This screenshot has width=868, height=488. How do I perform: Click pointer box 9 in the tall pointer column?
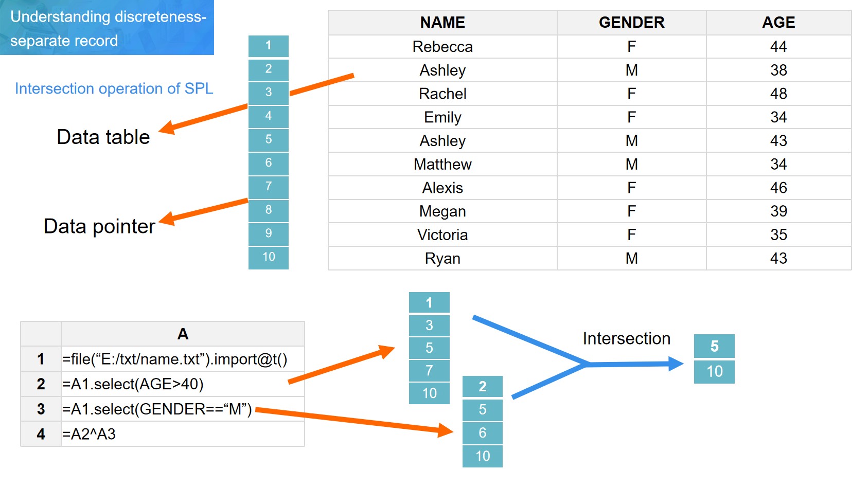click(269, 233)
